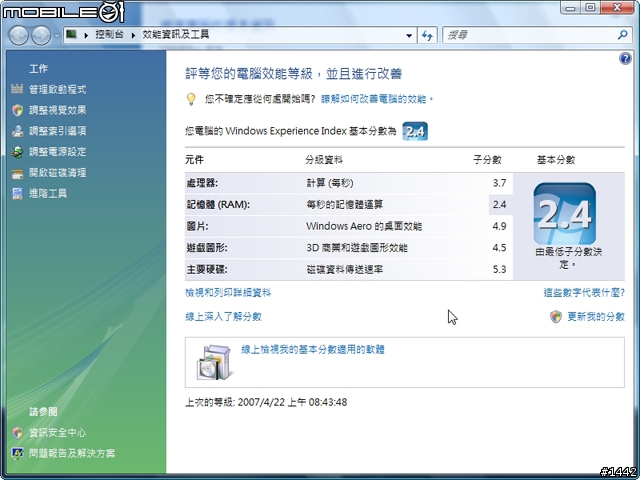Click the magnifier search icon
The width and height of the screenshot is (640, 480).
[622, 35]
